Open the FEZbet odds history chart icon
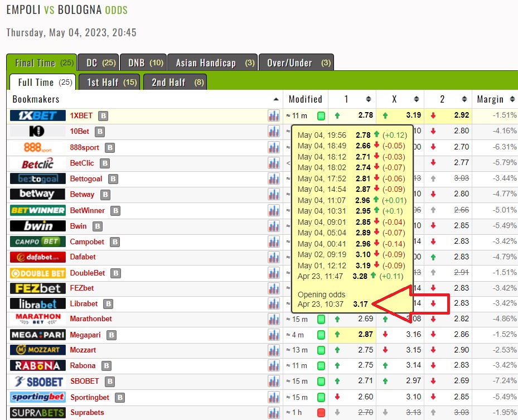Viewport: 518px width, 420px height. (274, 288)
